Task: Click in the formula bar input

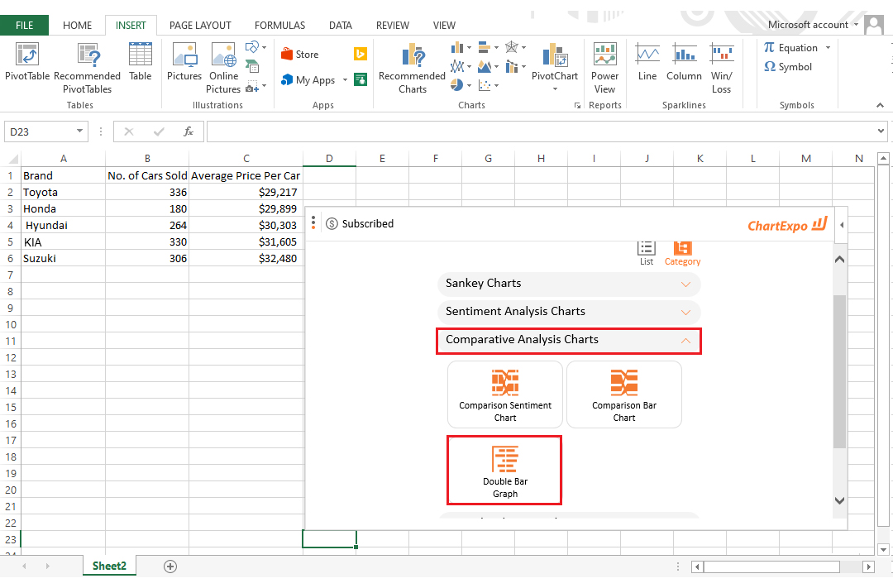Action: [541, 131]
